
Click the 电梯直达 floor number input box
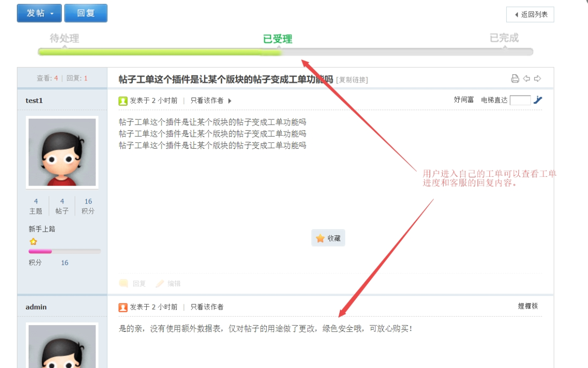(x=520, y=100)
